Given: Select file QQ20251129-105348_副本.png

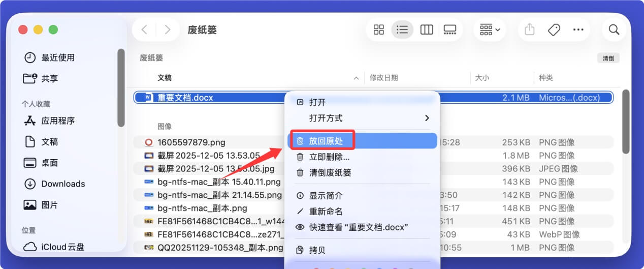Looking at the screenshot, I should [220, 248].
